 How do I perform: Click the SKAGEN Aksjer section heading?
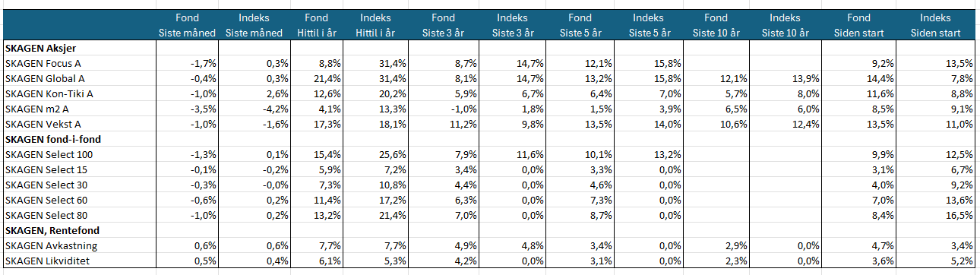click(x=35, y=48)
